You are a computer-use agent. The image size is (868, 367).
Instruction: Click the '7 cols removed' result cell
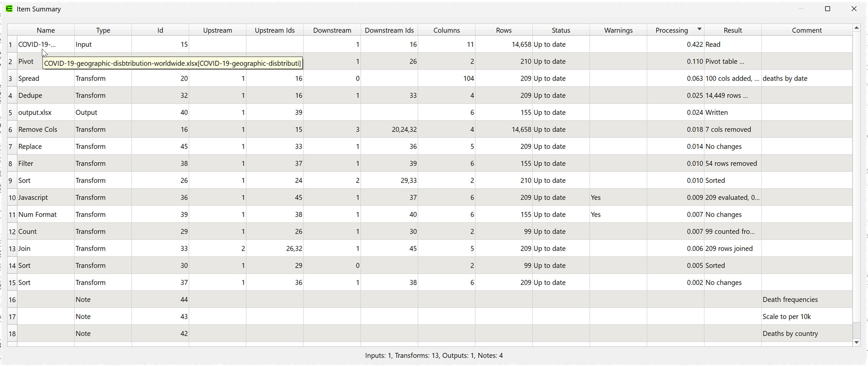click(x=733, y=129)
